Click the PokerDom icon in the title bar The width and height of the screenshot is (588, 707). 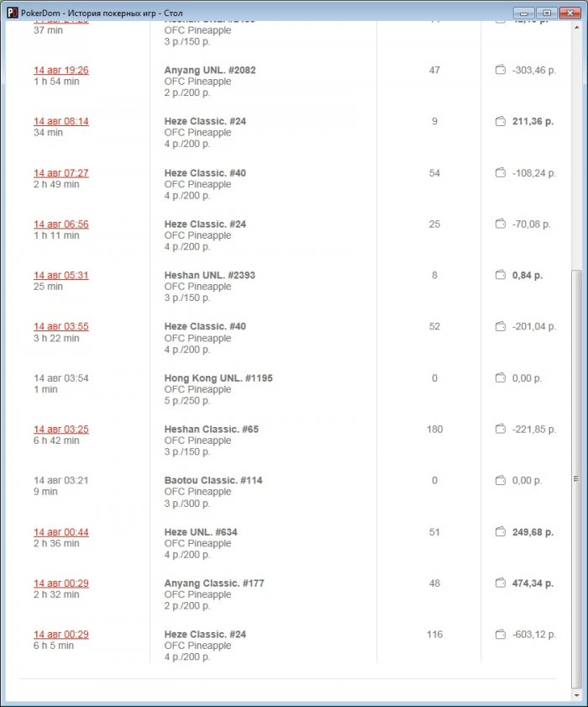pyautogui.click(x=12, y=13)
